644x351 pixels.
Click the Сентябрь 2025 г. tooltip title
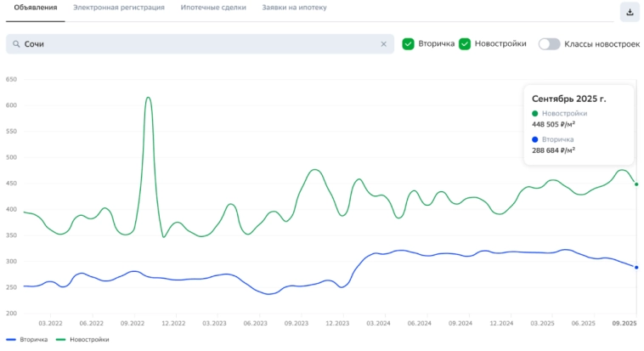(x=568, y=99)
